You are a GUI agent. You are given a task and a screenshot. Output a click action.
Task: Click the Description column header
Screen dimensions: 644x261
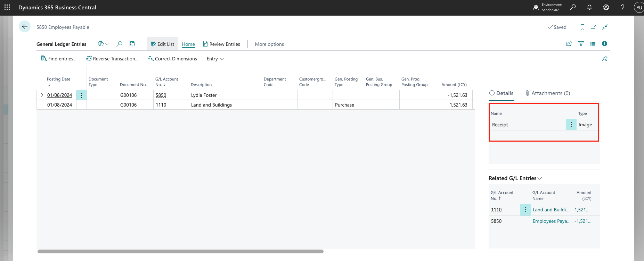(x=201, y=85)
